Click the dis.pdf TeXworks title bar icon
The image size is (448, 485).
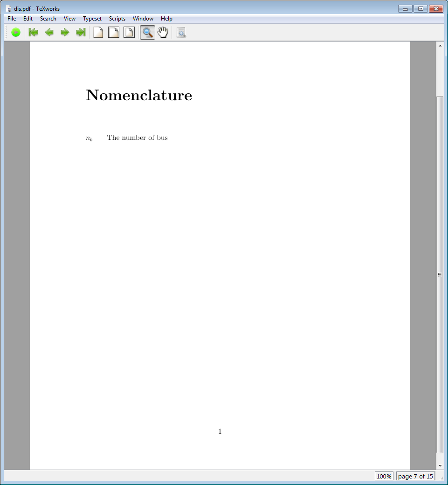click(x=9, y=9)
